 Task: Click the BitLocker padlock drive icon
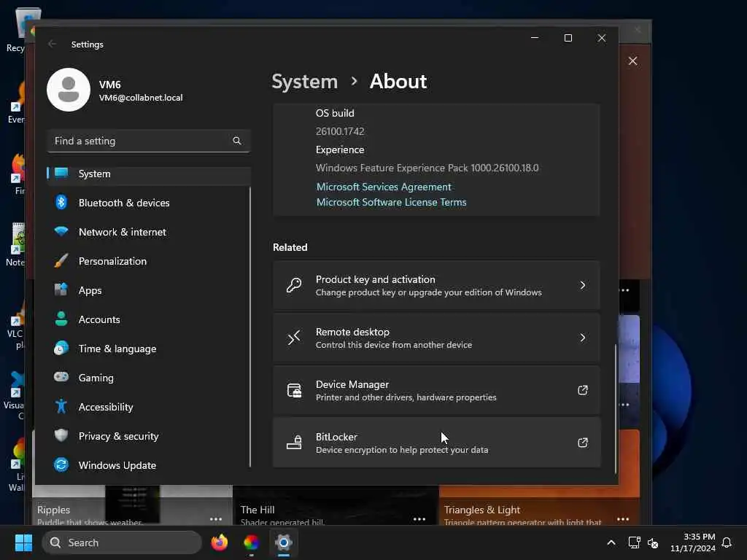(x=294, y=443)
